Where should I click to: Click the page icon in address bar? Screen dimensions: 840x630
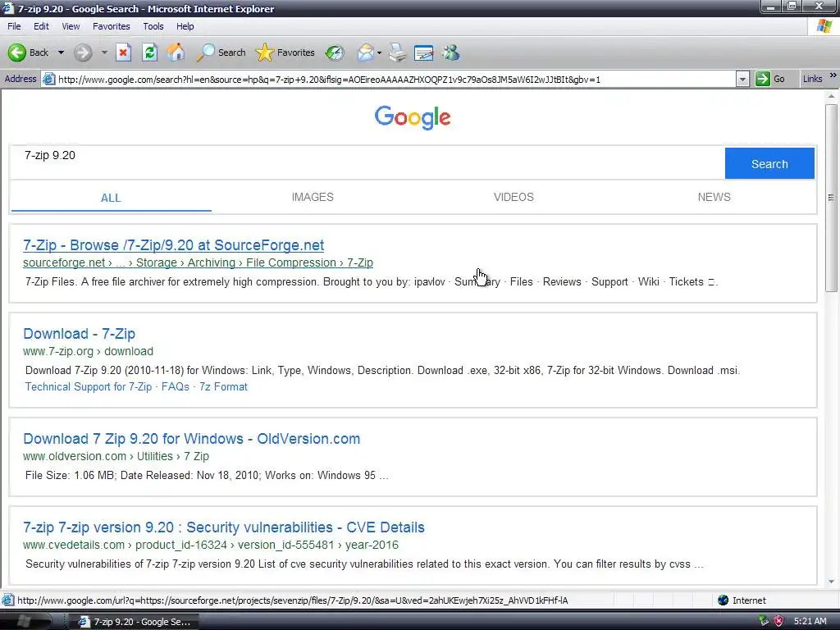48,80
